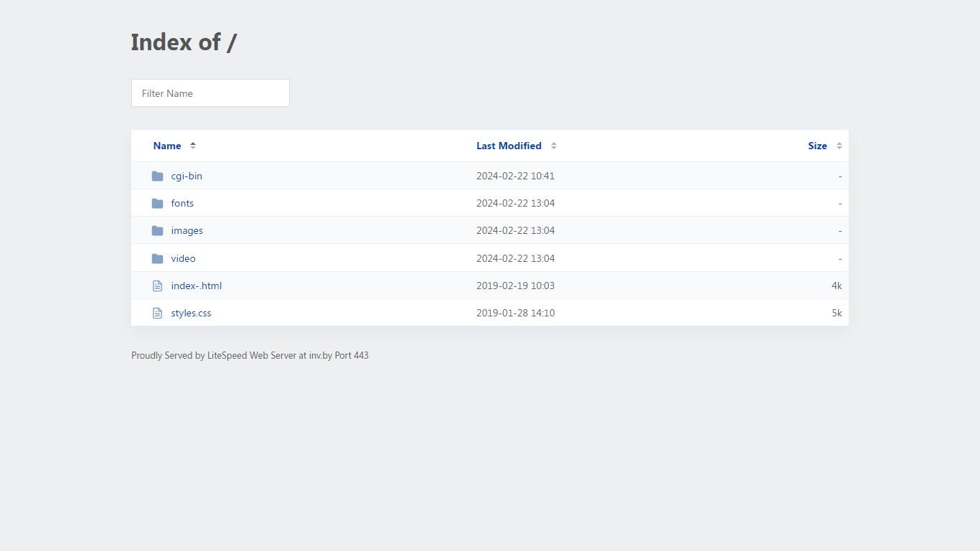Screen dimensions: 980x551
Task: Open the index-.html file link
Action: (x=197, y=286)
